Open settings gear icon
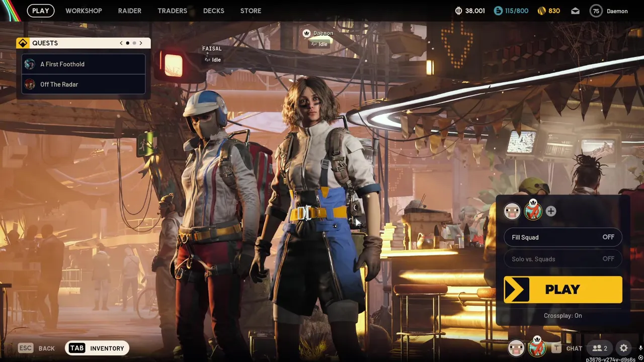Screen dimensions: 644x362 pyautogui.click(x=623, y=348)
